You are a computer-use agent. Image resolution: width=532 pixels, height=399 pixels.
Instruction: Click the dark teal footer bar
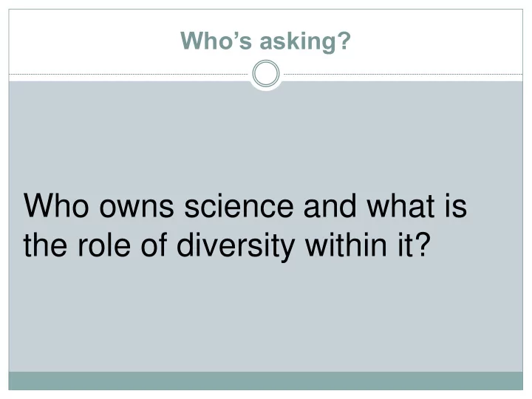click(266, 381)
